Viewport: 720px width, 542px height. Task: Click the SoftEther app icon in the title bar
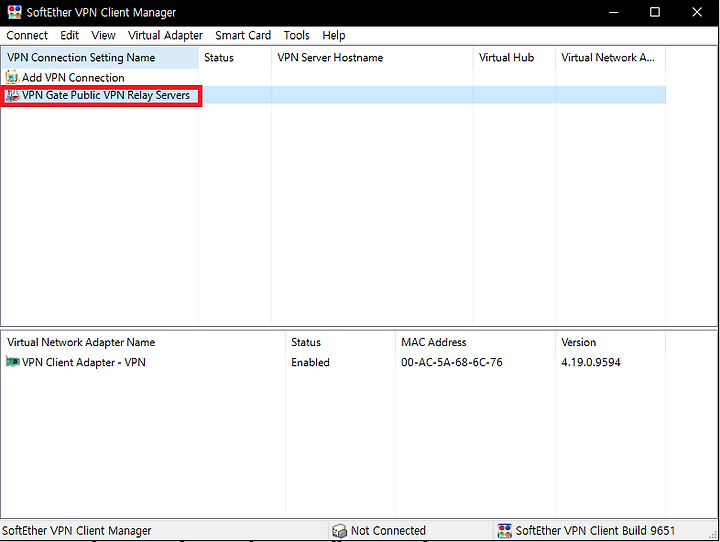coord(15,12)
